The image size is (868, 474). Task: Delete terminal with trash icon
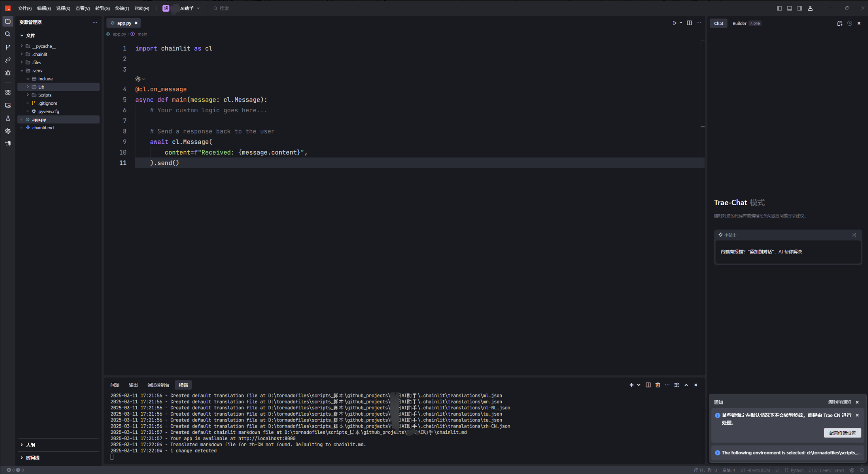658,385
